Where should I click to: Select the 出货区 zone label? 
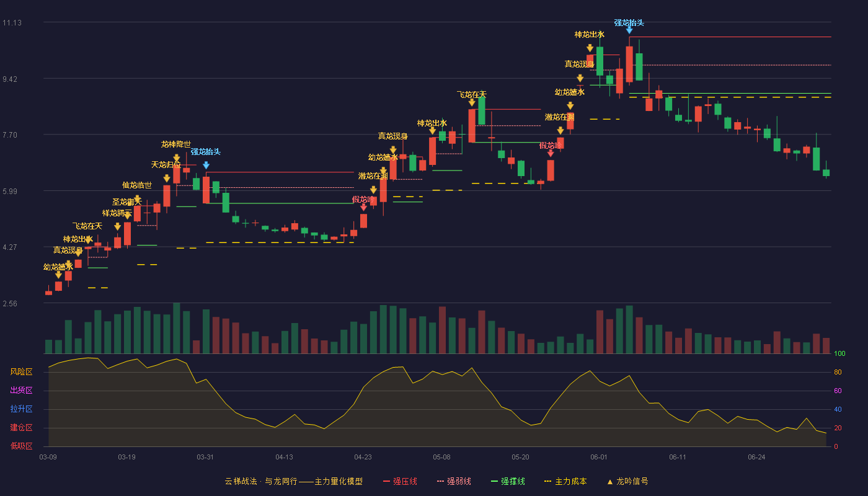[x=21, y=391]
